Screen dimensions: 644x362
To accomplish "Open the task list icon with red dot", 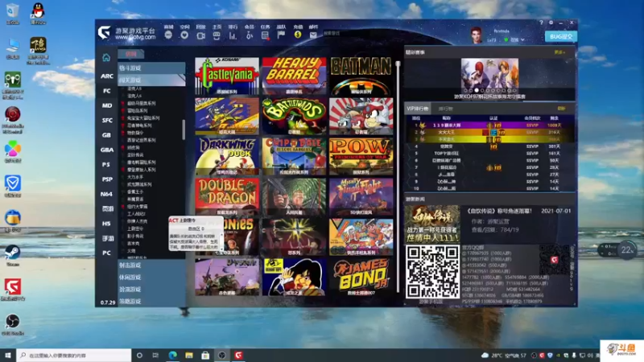I will click(x=266, y=35).
